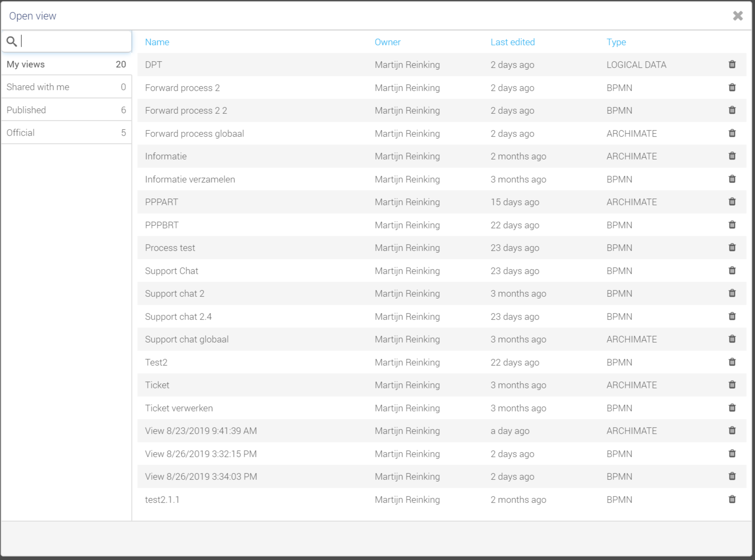Open the test2.1.1 view
755x560 pixels.
point(162,499)
